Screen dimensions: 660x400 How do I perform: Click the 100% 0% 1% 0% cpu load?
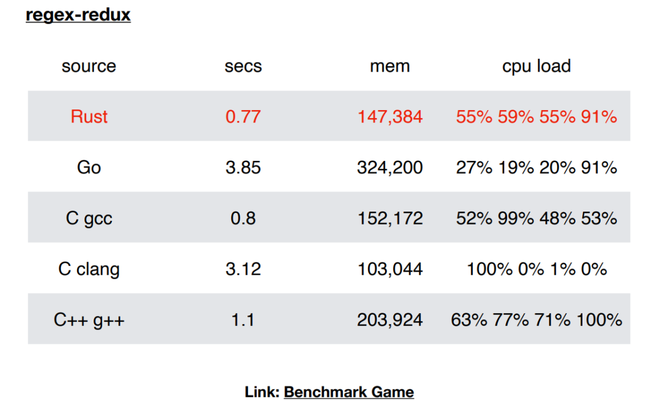(x=537, y=269)
